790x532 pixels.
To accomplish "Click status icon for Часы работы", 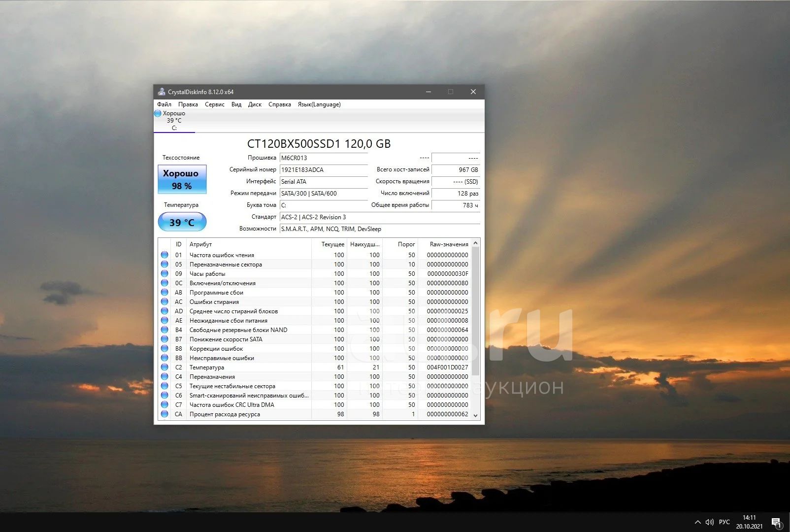I will [x=165, y=274].
